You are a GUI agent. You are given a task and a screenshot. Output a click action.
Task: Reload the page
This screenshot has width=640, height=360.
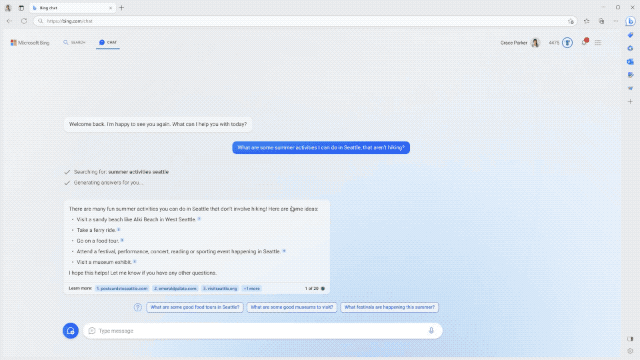coord(24,21)
